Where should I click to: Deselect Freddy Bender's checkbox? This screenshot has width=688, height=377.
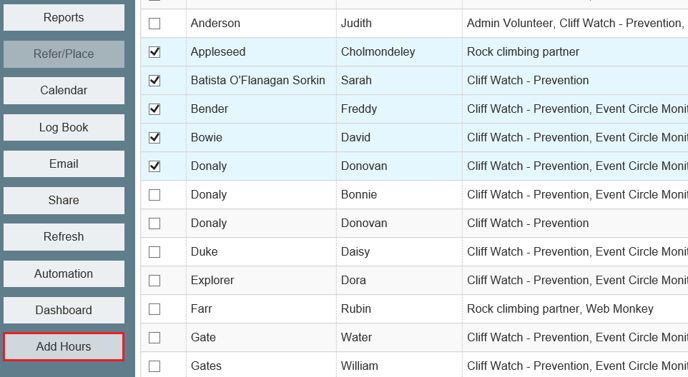coord(154,109)
